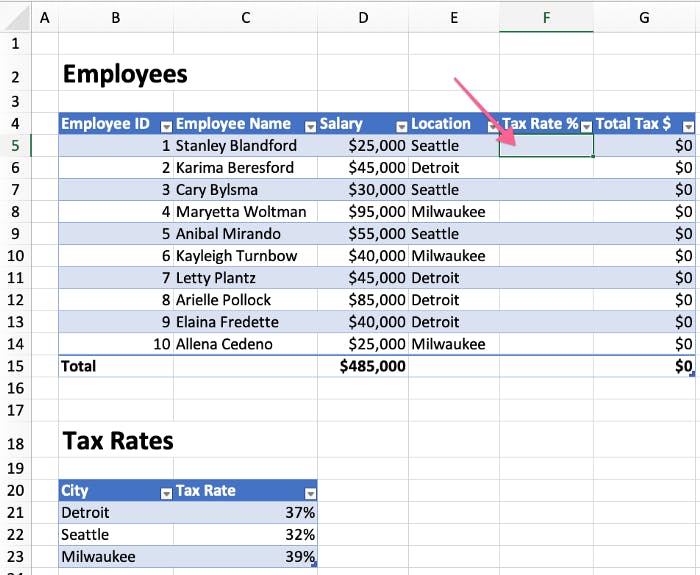Select Maryetta Woltman's salary cell

[363, 212]
